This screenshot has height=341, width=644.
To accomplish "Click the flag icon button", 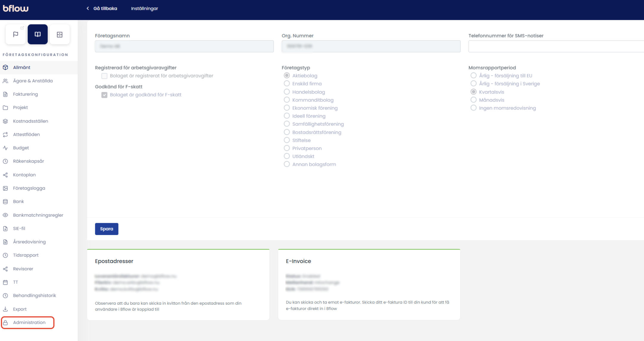I will coord(16,34).
